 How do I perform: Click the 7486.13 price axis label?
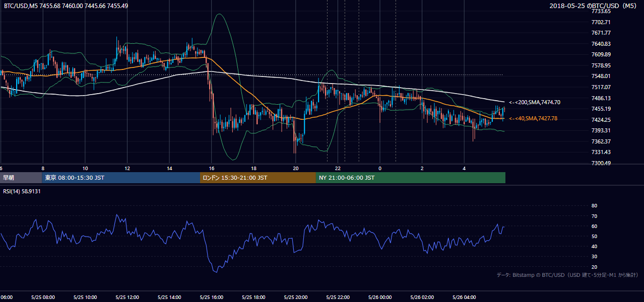(x=601, y=98)
